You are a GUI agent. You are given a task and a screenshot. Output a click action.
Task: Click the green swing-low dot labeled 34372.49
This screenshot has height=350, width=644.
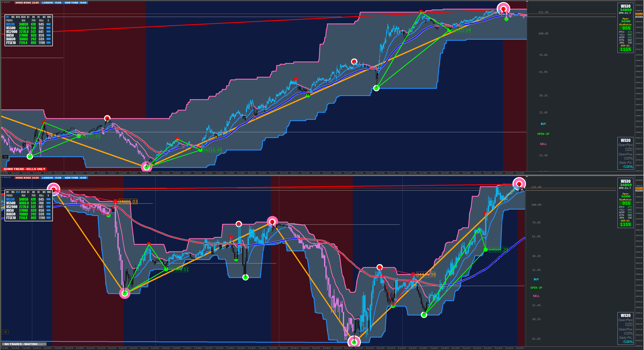(x=79, y=136)
